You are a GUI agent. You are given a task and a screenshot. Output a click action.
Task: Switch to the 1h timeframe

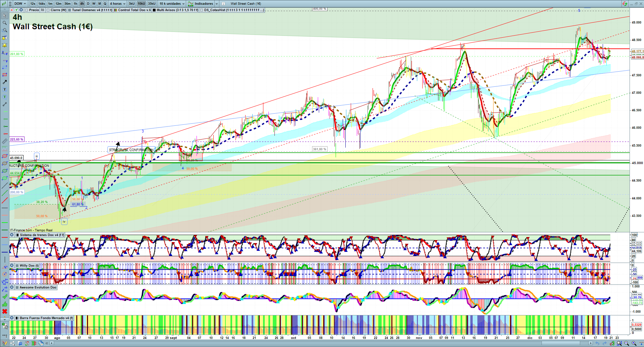tap(75, 4)
